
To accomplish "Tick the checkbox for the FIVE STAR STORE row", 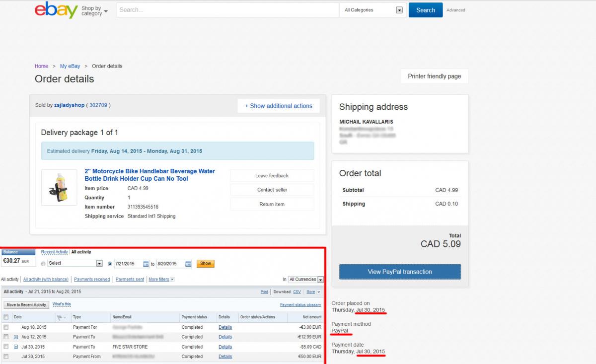I will (6, 347).
